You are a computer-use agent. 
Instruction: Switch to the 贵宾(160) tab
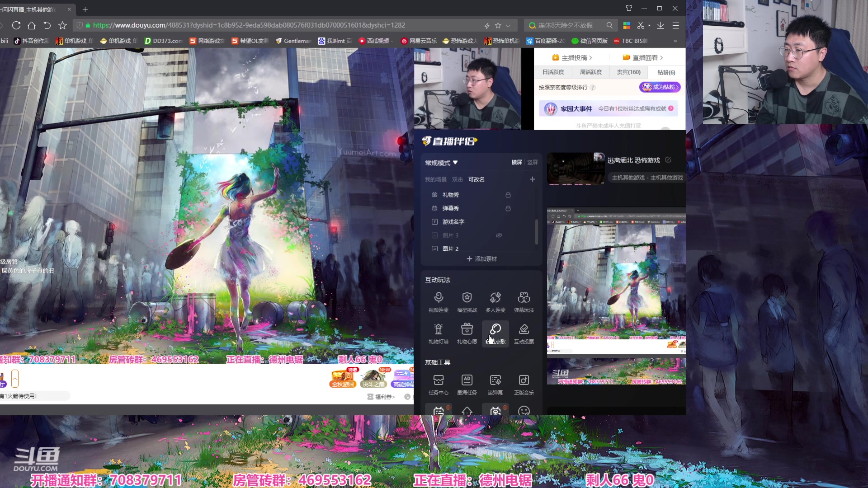click(628, 72)
